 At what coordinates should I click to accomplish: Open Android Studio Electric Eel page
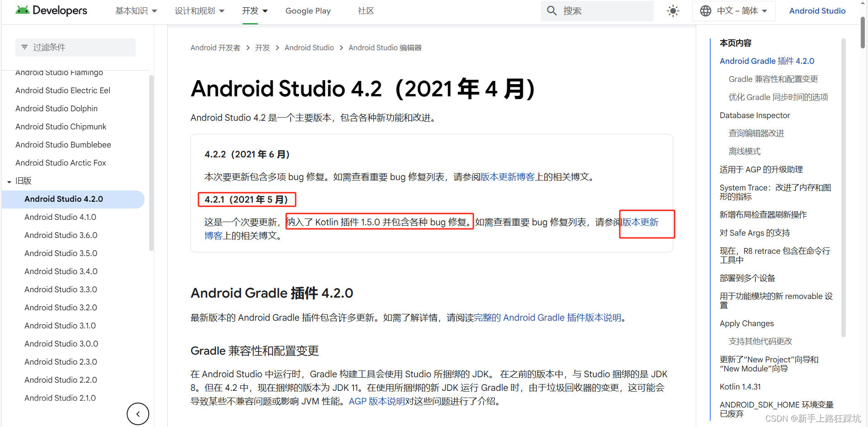(x=63, y=90)
